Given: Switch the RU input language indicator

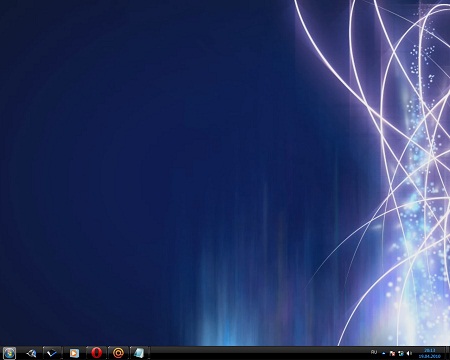Looking at the screenshot, I should click(374, 352).
